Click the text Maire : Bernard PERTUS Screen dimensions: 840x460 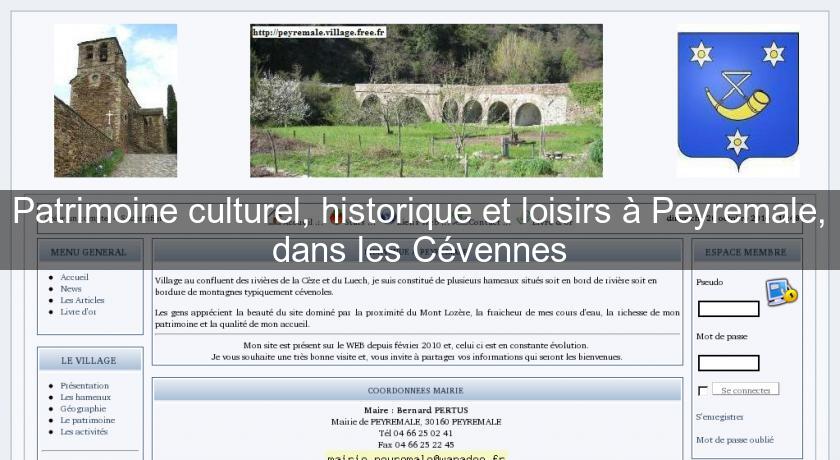click(x=416, y=410)
